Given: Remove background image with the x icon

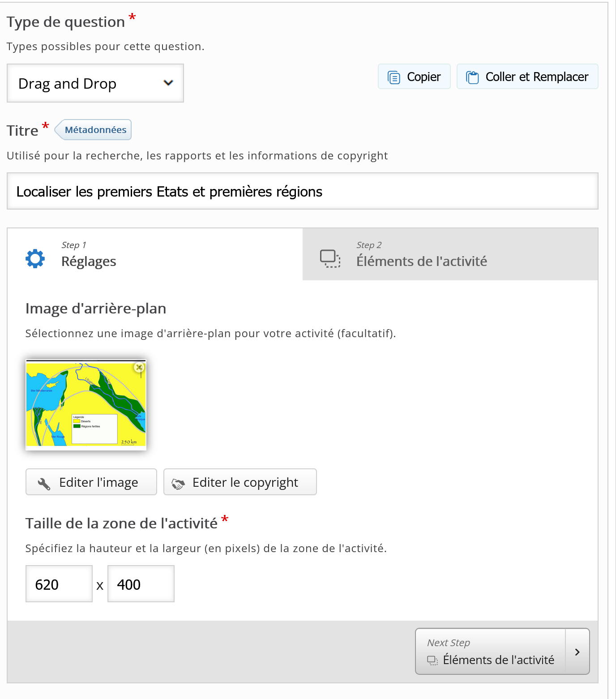Looking at the screenshot, I should [x=139, y=368].
